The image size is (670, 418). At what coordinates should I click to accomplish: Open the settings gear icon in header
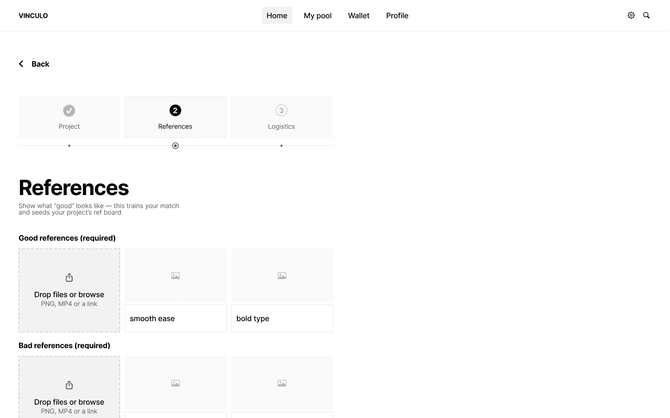631,15
